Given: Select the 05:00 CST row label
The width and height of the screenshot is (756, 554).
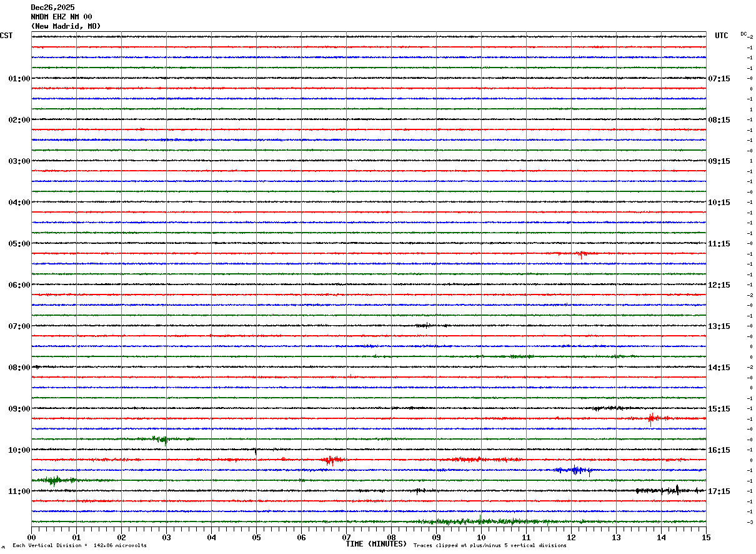Looking at the screenshot, I should pos(19,244).
